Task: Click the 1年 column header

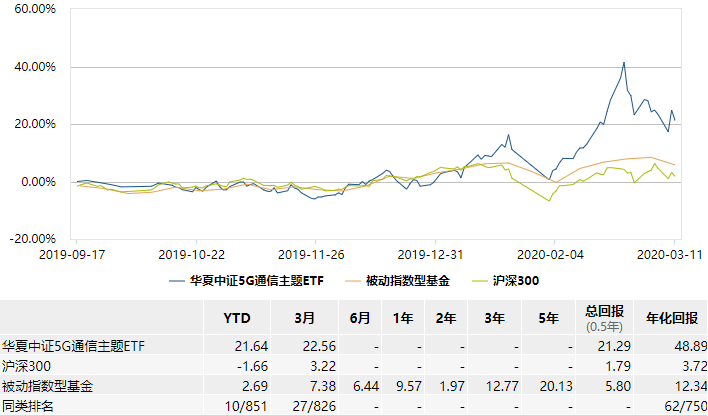Action: pyautogui.click(x=403, y=318)
